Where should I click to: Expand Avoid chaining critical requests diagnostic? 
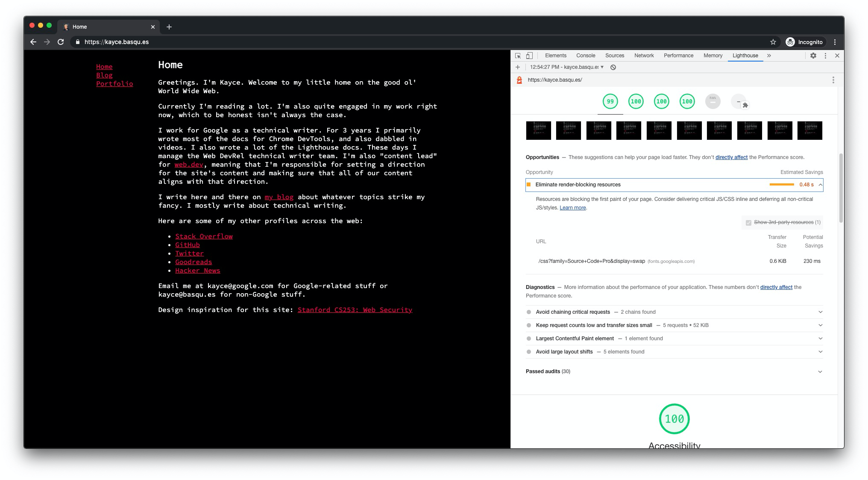click(x=820, y=312)
